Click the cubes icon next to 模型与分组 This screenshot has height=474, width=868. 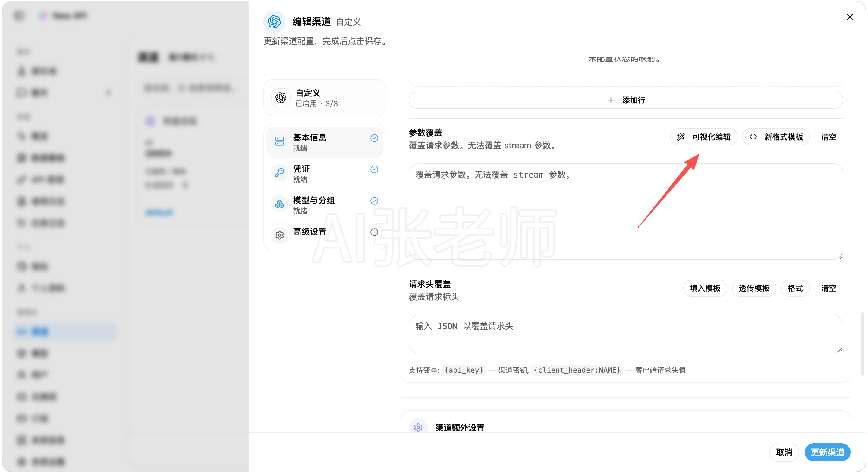coord(280,204)
